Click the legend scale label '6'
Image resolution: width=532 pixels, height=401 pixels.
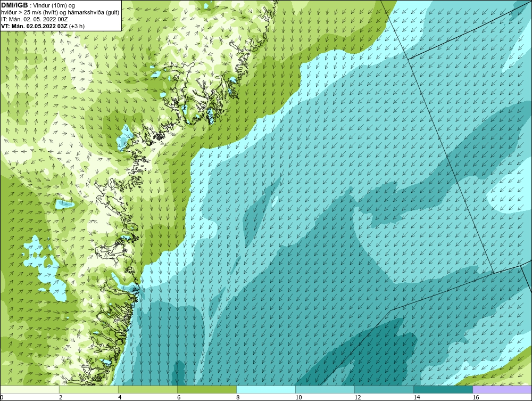[x=179, y=397]
